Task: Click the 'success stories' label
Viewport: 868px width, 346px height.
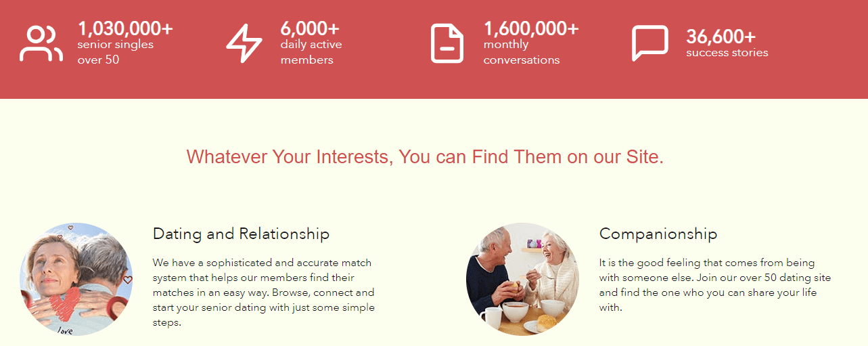Action: pos(727,53)
